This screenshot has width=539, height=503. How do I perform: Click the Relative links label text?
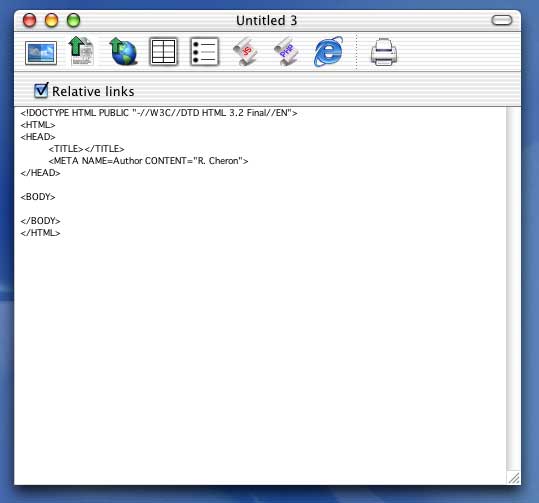[x=93, y=91]
